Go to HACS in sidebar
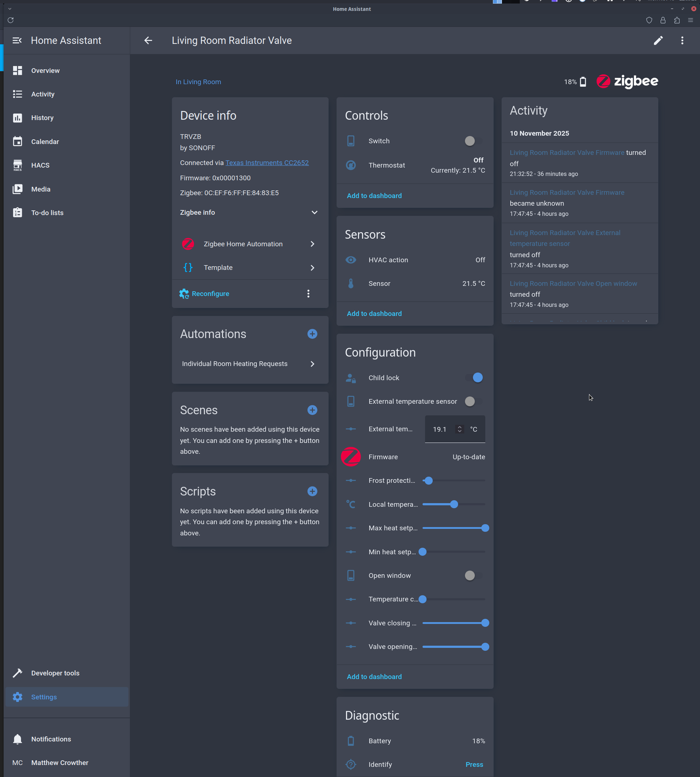Viewport: 700px width, 777px height. click(x=40, y=165)
